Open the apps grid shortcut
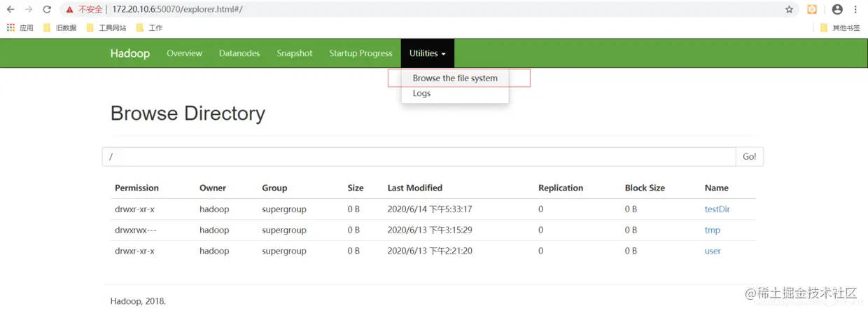 coord(10,28)
